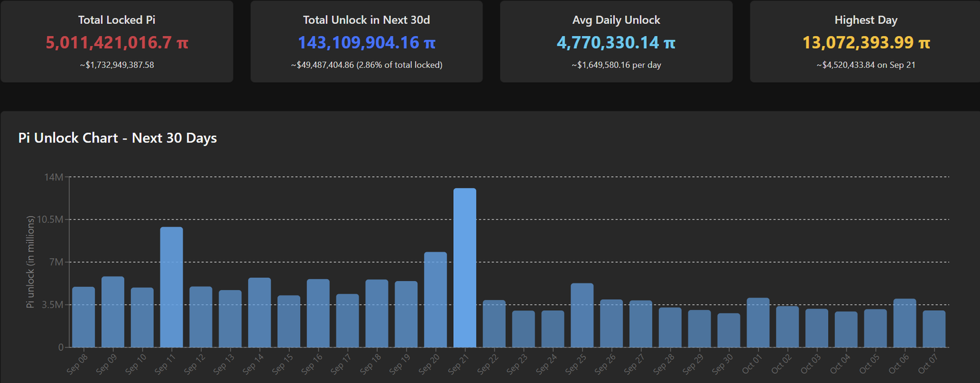Select the Sep 25 bar
This screenshot has height=383, width=980.
[x=582, y=315]
